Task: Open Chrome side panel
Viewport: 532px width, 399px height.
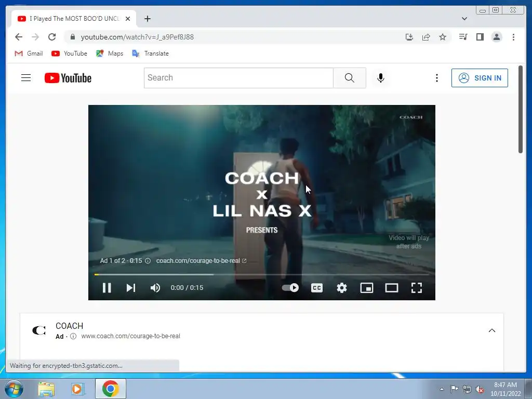Action: (x=480, y=37)
